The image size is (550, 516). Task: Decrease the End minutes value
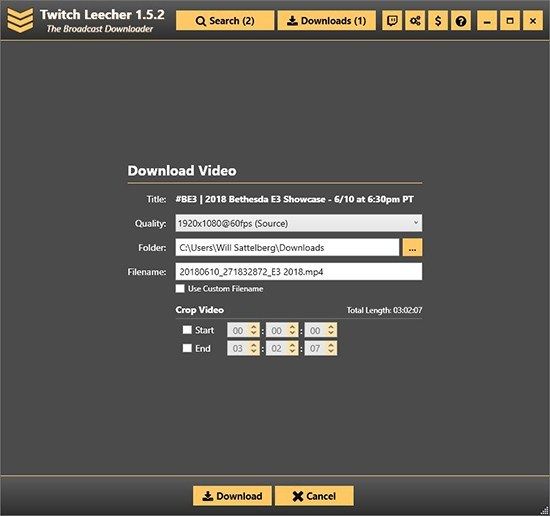[292, 352]
